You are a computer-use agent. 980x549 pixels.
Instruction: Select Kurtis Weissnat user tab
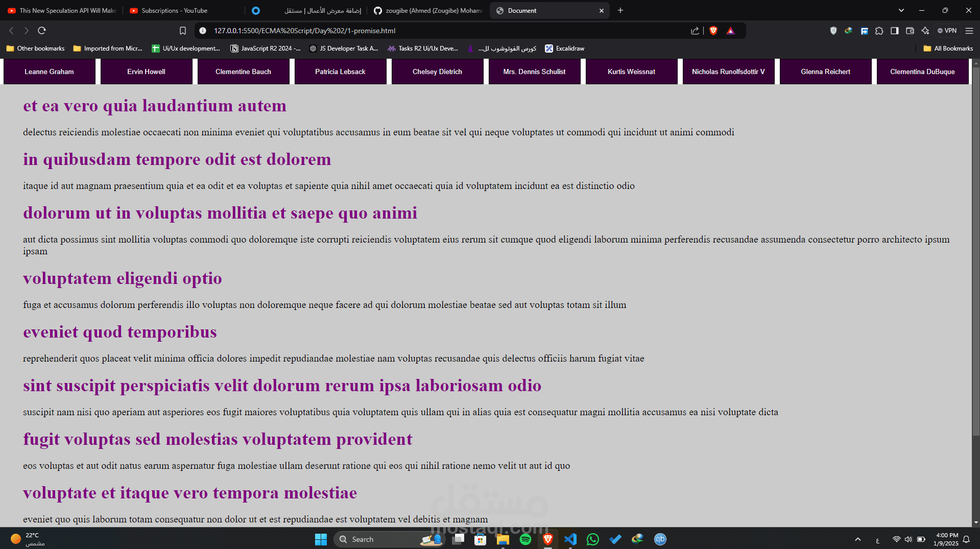point(631,71)
